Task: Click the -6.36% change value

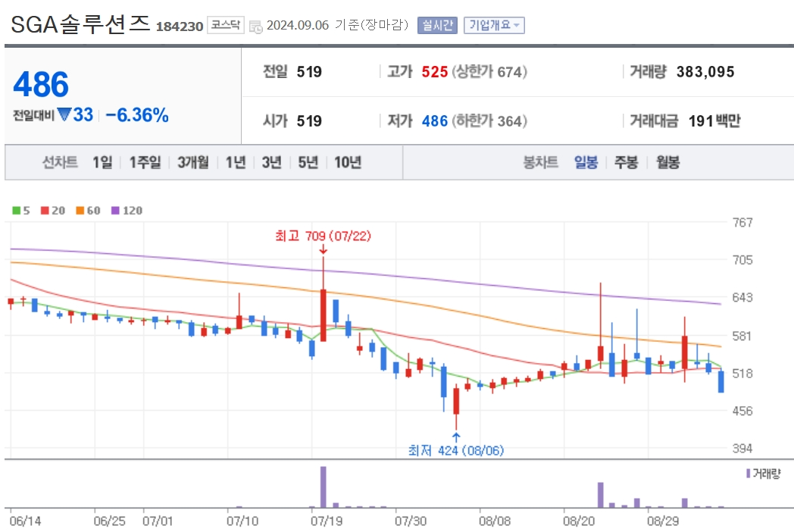Action: point(136,115)
